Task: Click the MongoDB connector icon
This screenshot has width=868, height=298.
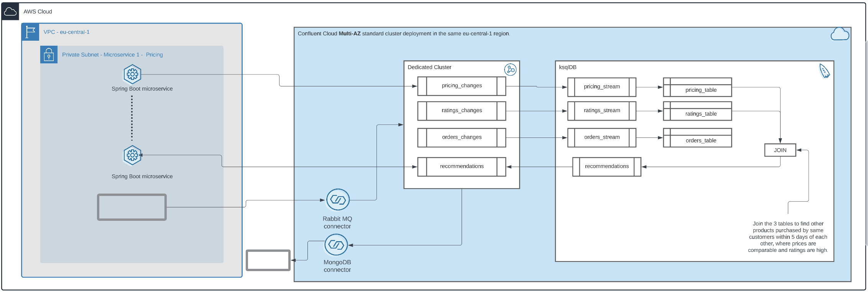Action: [x=336, y=245]
